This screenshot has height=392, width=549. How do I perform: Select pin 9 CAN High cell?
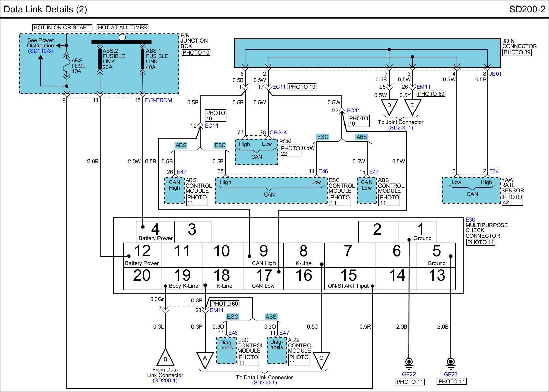pyautogui.click(x=263, y=255)
